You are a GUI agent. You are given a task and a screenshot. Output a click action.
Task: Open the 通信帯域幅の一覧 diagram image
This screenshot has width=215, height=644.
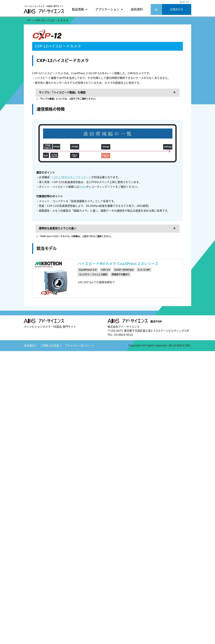pyautogui.click(x=107, y=143)
